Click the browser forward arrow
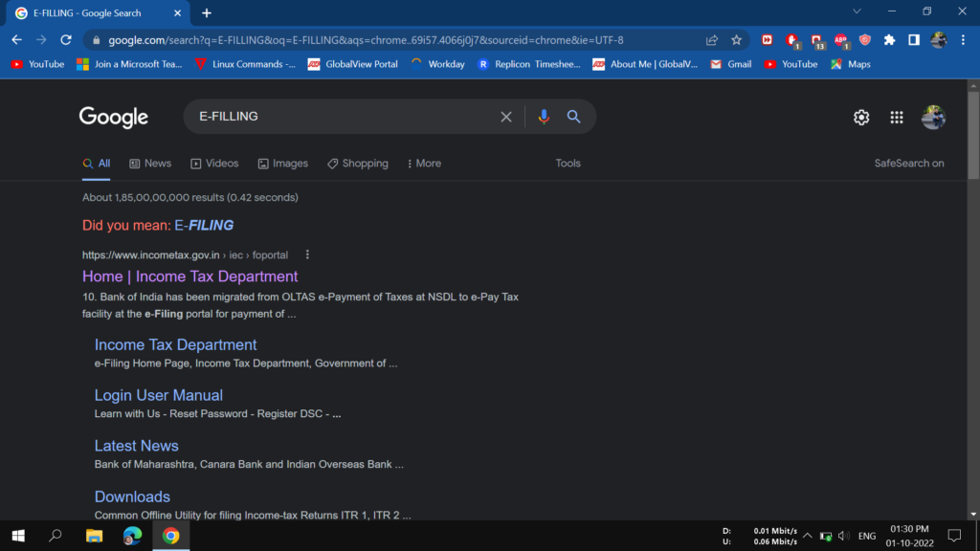The width and height of the screenshot is (980, 551). point(41,40)
